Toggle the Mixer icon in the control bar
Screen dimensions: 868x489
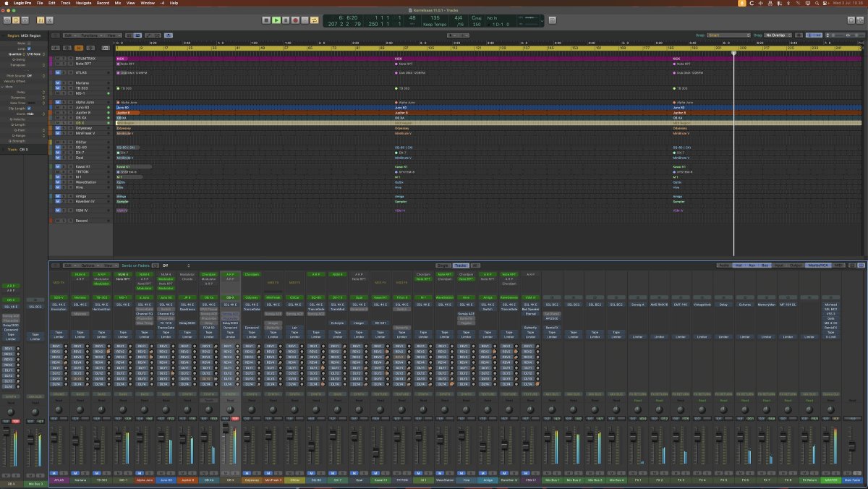(x=41, y=20)
